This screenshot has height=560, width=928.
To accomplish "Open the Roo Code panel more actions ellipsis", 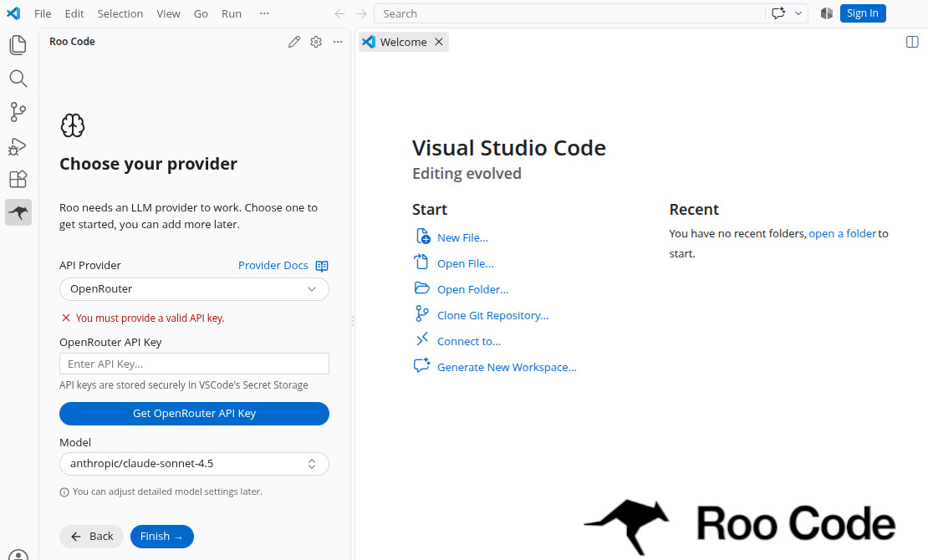I will (338, 42).
